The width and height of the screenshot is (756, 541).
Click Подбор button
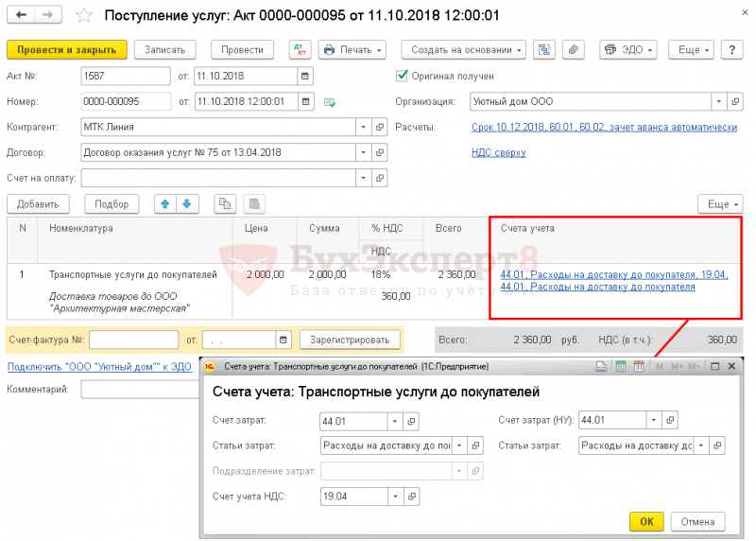click(112, 203)
